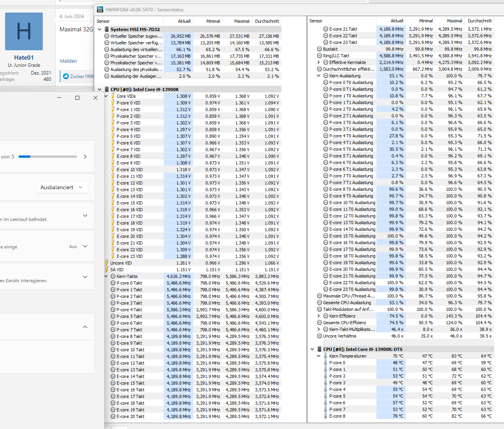Click the von 5 progress bar
This screenshot has height=429, width=504.
click(48, 157)
